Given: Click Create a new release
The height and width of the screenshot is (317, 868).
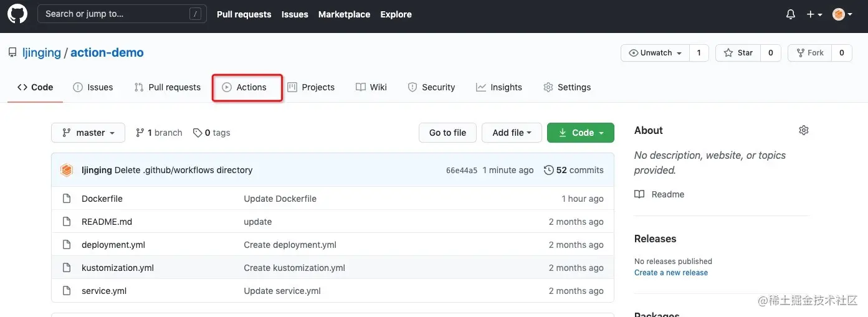Looking at the screenshot, I should tap(671, 272).
